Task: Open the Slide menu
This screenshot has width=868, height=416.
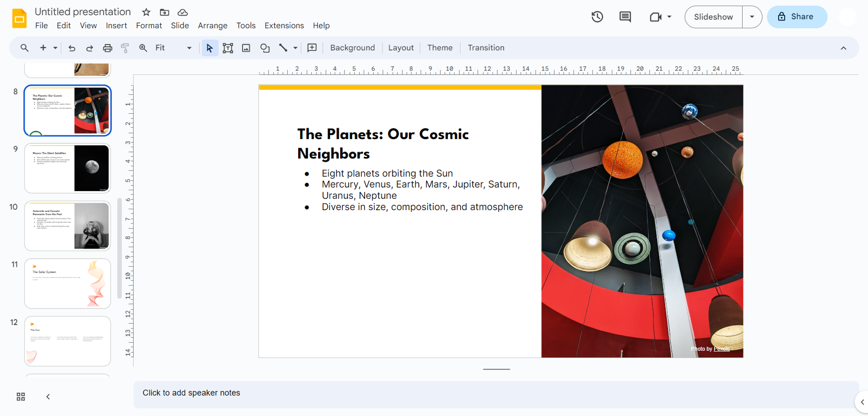Action: pyautogui.click(x=180, y=26)
